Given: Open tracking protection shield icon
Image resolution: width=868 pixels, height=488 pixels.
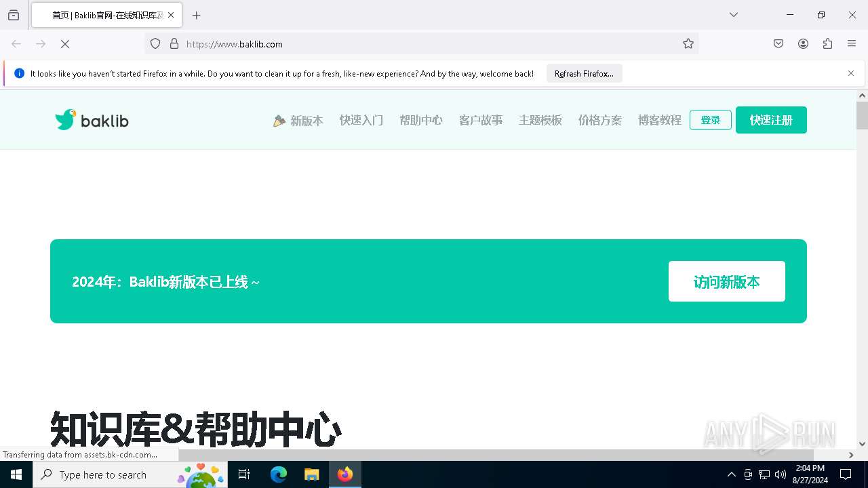Looking at the screenshot, I should [155, 44].
